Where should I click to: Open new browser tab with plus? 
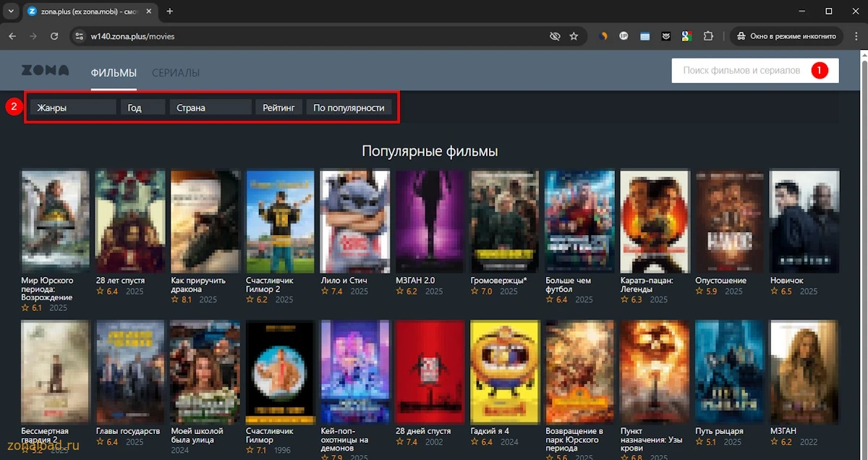(x=170, y=12)
